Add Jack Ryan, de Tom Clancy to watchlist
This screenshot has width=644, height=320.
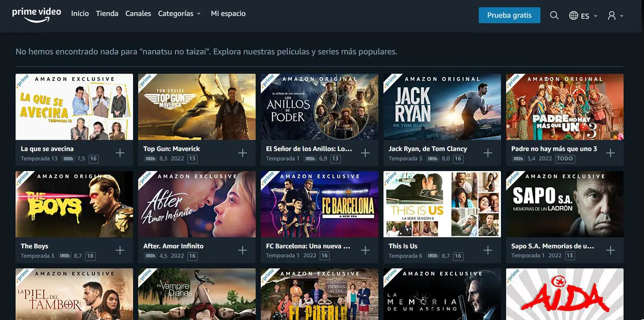click(488, 153)
